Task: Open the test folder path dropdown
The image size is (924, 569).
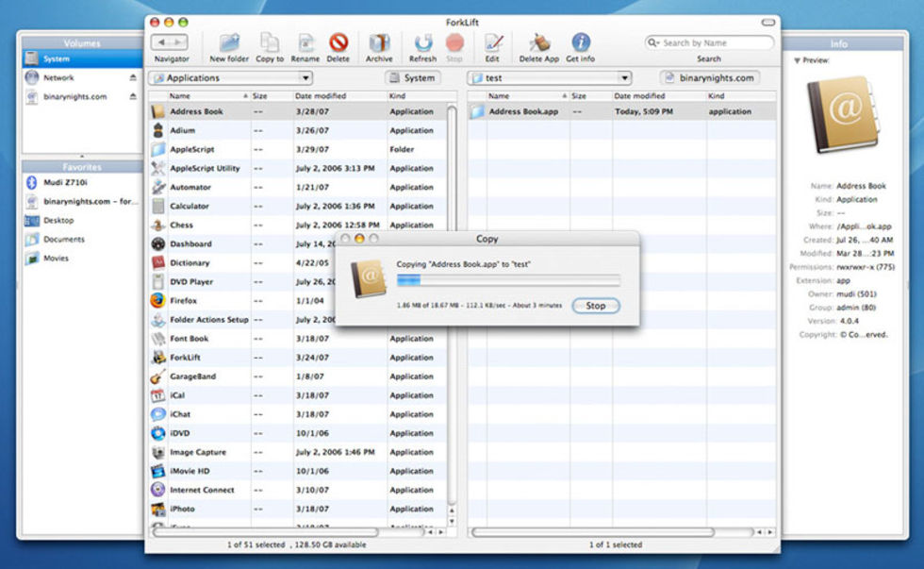Action: 550,78
